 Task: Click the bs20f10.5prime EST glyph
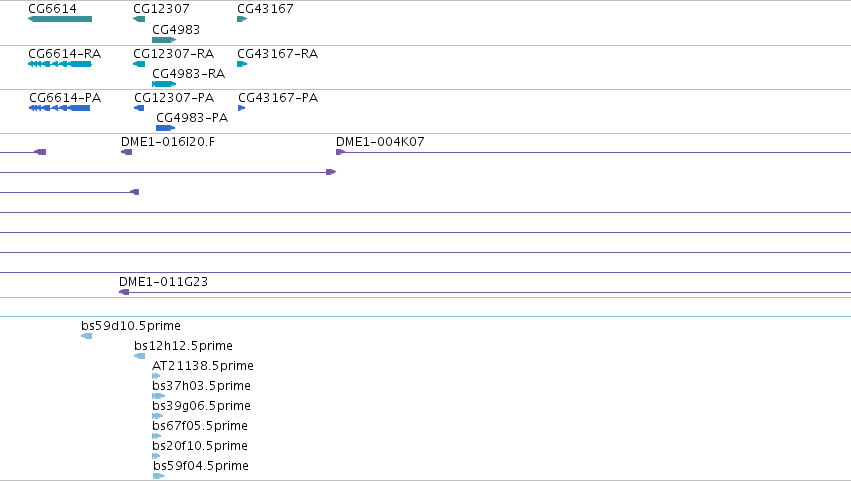pyautogui.click(x=156, y=456)
